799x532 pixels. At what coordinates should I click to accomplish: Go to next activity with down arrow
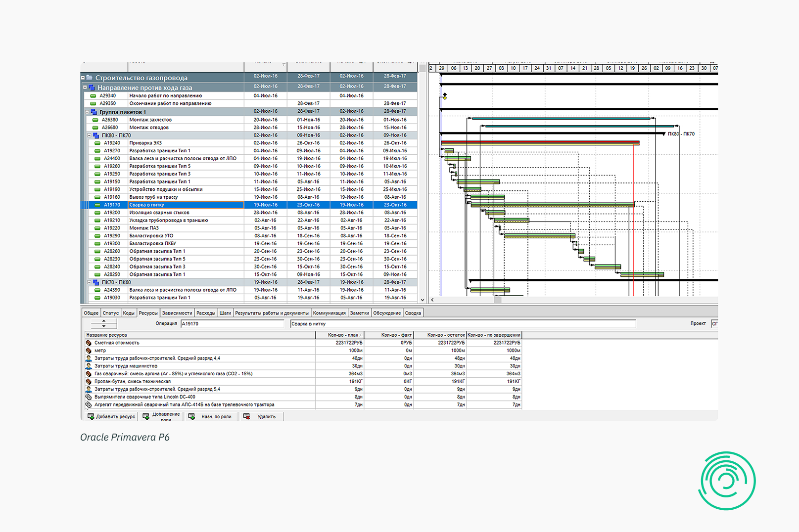[x=104, y=326]
